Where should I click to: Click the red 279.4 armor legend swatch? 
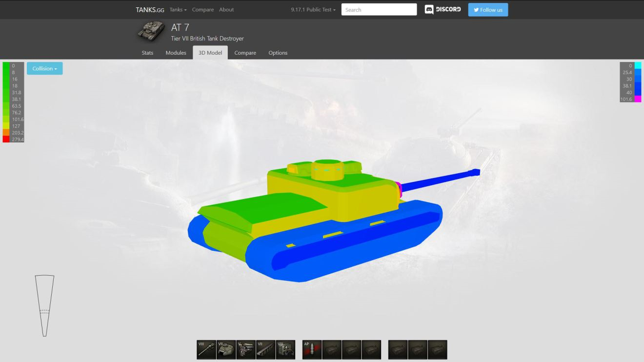6,140
